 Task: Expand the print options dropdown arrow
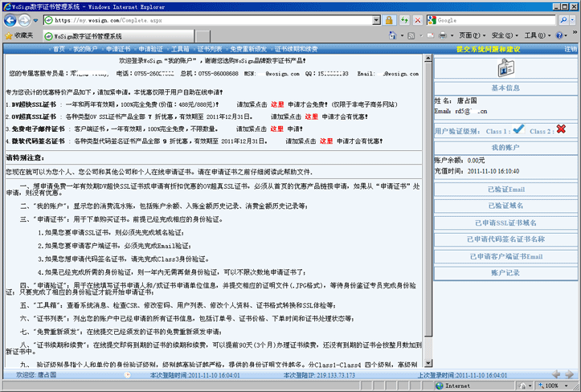452,36
